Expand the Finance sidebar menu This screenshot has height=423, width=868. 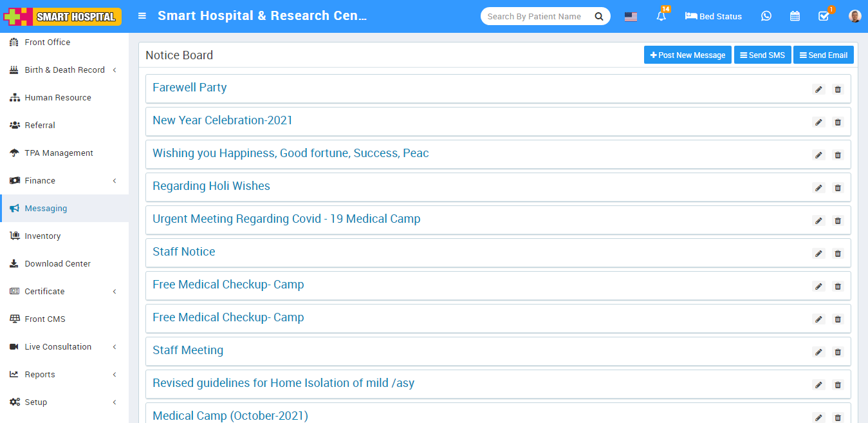tap(64, 181)
